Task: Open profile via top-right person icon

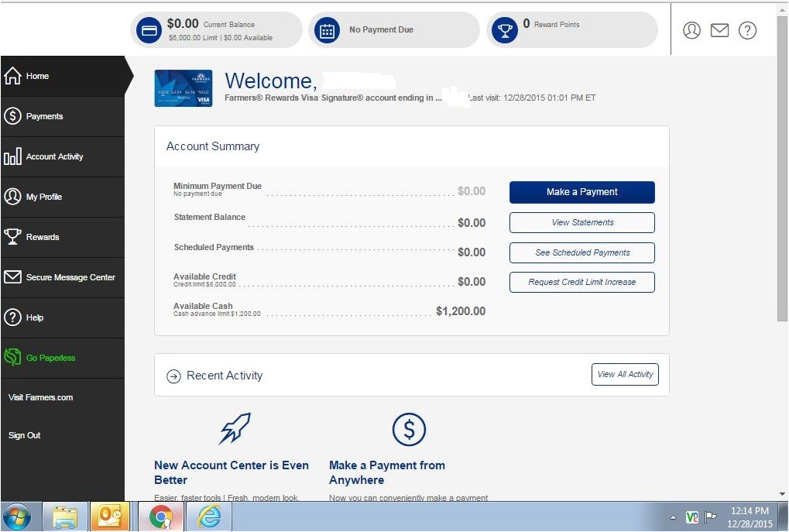Action: [692, 30]
